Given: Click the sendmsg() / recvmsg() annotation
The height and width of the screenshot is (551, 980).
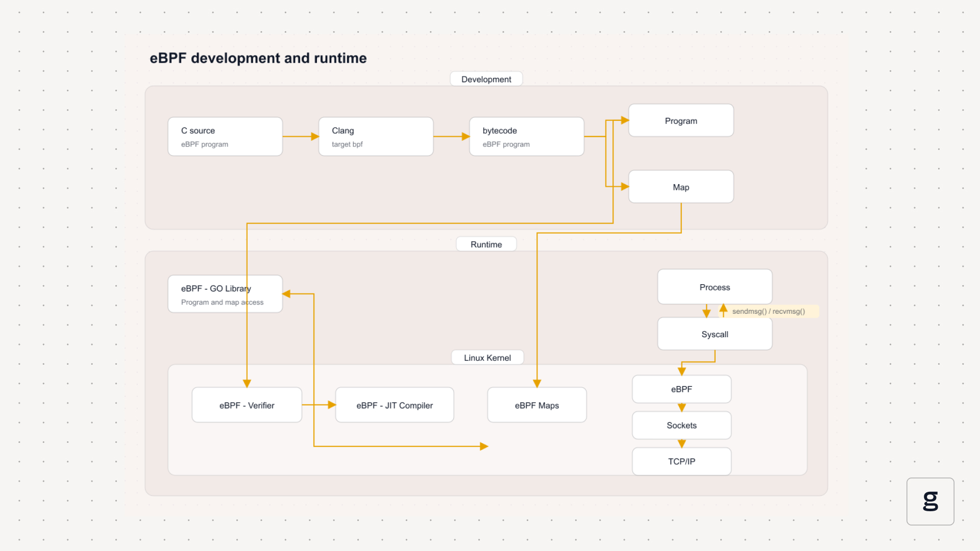Looking at the screenshot, I should (x=768, y=311).
